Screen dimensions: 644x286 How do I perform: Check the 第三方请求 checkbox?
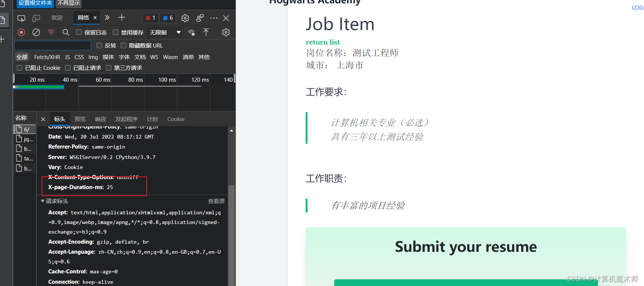(x=108, y=68)
